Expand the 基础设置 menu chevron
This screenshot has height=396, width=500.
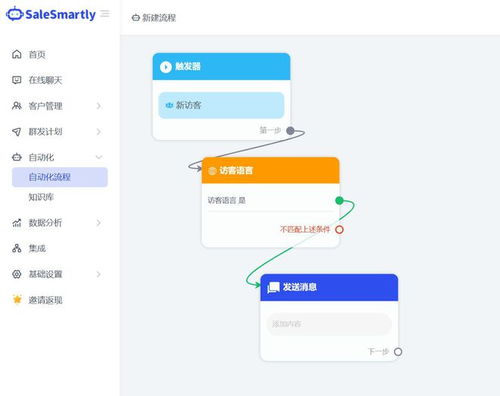tap(99, 274)
